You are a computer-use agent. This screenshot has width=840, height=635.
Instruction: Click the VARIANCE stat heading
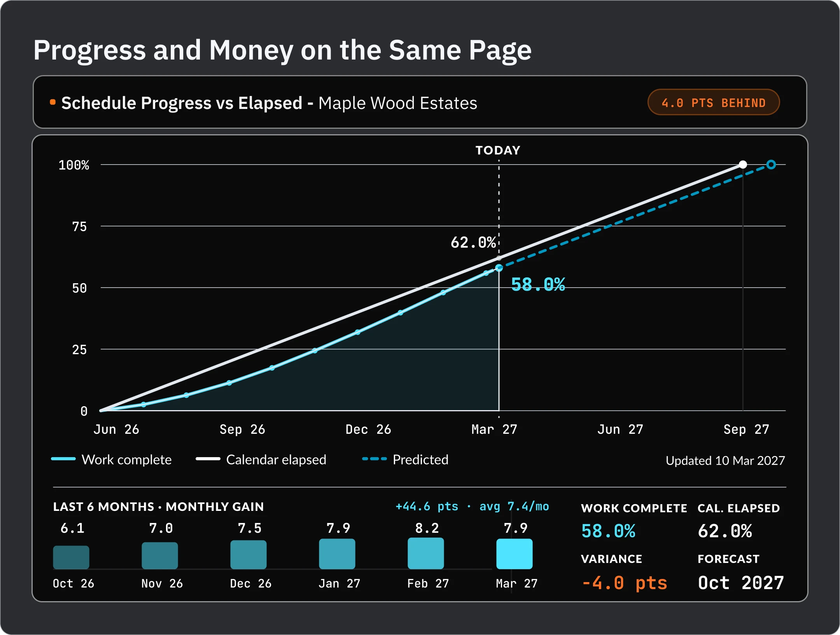click(611, 559)
